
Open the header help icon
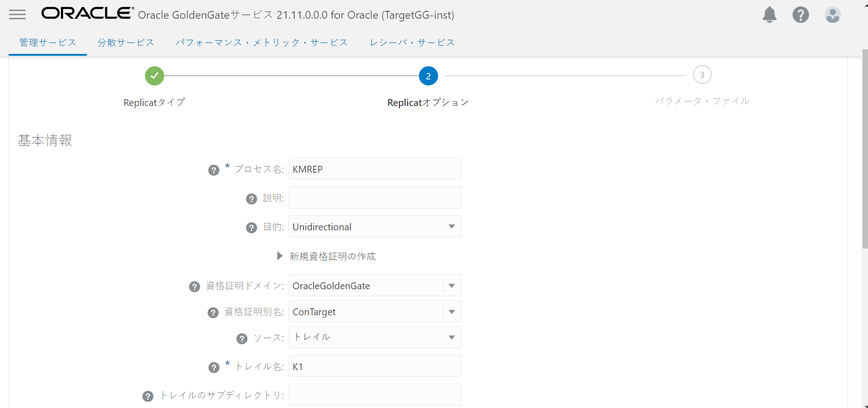[x=801, y=15]
